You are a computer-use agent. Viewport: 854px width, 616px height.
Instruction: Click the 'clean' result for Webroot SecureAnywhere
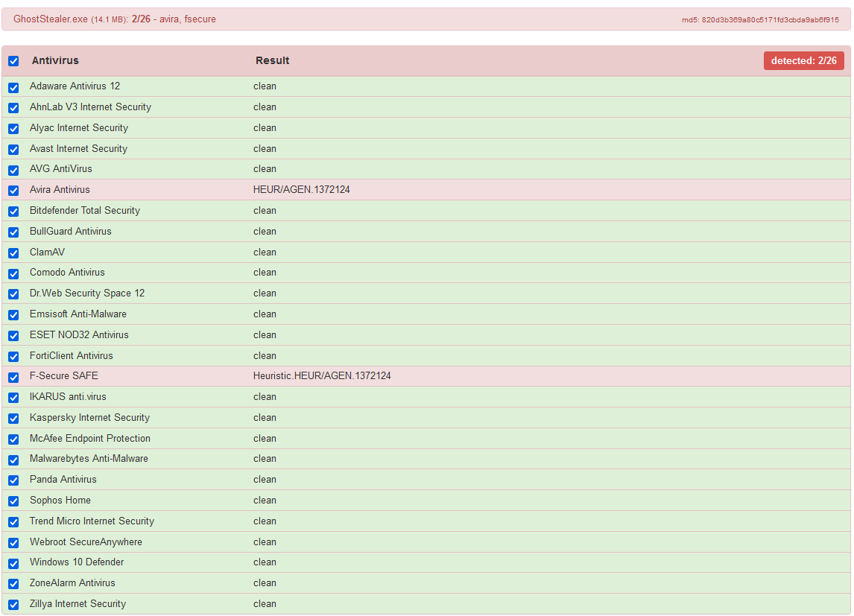[265, 542]
